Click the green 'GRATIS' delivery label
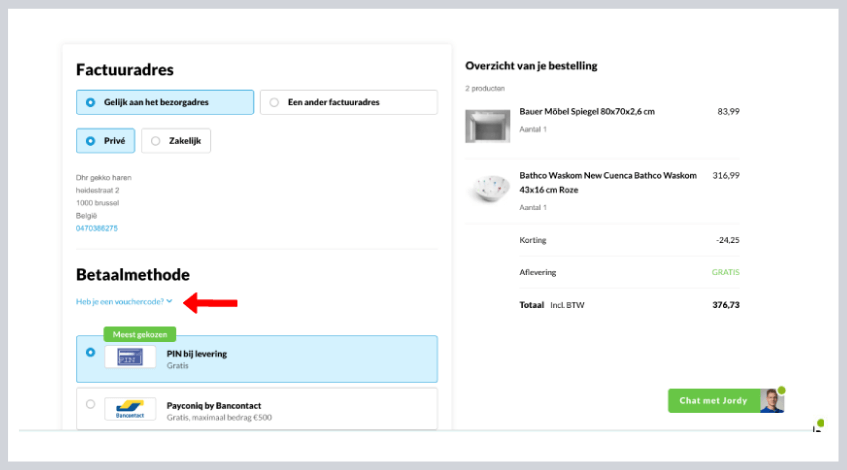Screen dimensions: 847x470 [725, 272]
